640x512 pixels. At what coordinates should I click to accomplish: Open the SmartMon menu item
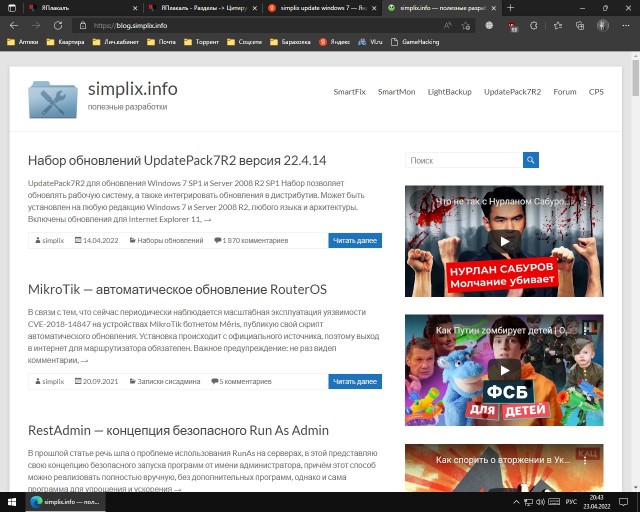(x=396, y=92)
